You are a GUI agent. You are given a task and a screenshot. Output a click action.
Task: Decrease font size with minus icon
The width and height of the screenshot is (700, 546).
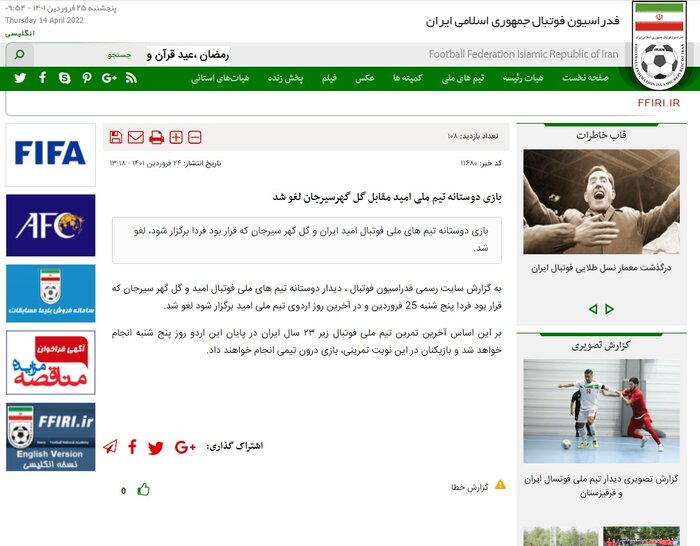click(195, 137)
